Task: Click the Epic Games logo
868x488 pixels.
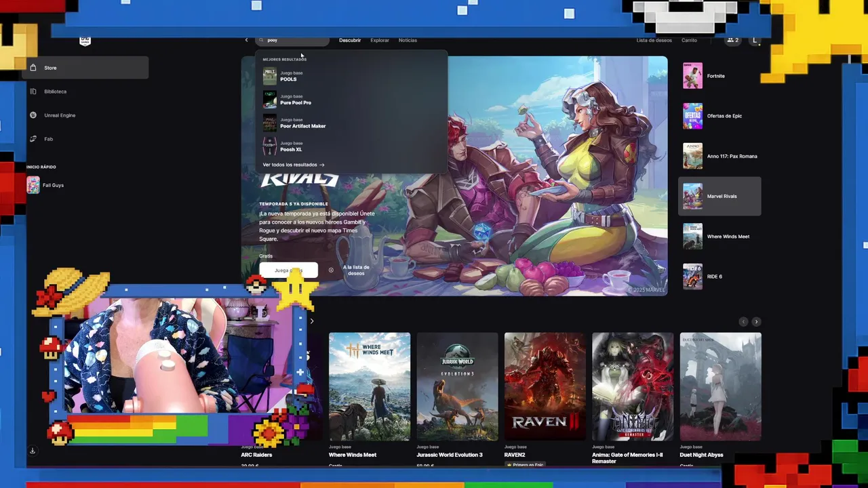Action: [x=85, y=41]
